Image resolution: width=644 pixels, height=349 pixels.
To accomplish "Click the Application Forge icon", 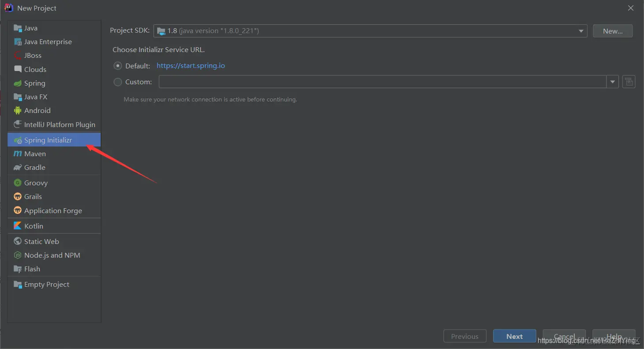I will coord(18,210).
